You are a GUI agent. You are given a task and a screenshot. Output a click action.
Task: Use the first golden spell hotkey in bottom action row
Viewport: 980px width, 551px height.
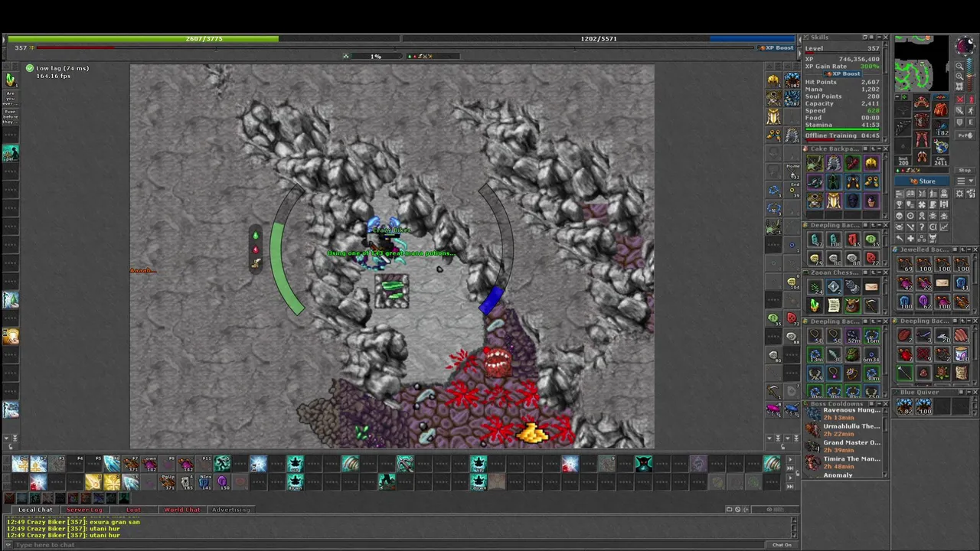tap(93, 482)
